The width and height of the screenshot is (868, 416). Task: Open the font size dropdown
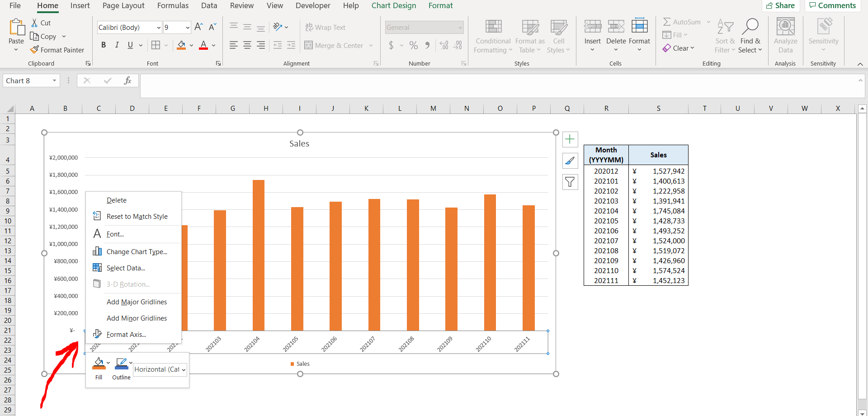click(187, 27)
